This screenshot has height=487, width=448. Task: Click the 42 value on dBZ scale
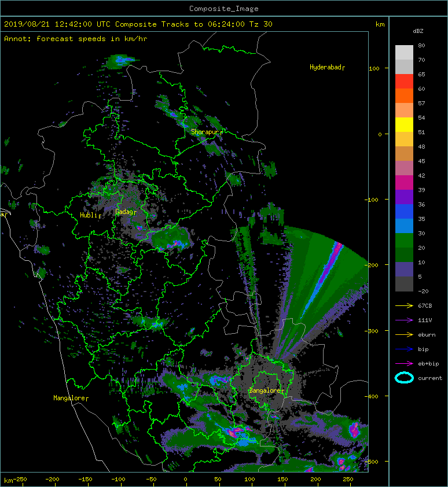[421, 175]
